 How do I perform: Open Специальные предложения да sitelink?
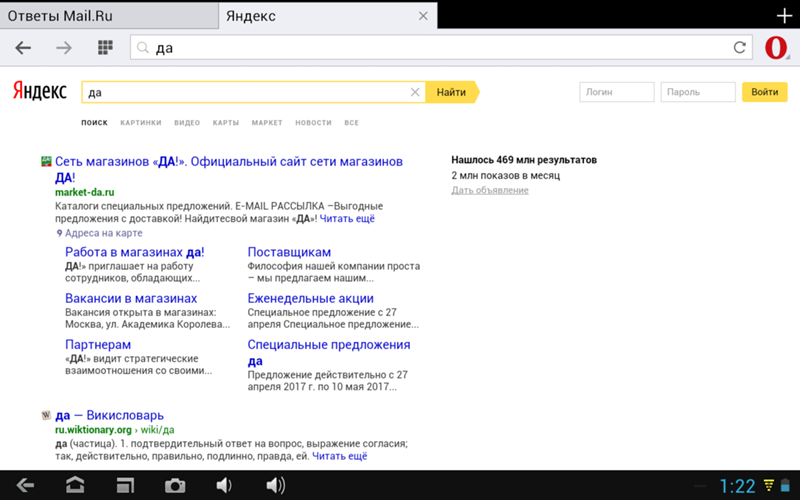329,353
